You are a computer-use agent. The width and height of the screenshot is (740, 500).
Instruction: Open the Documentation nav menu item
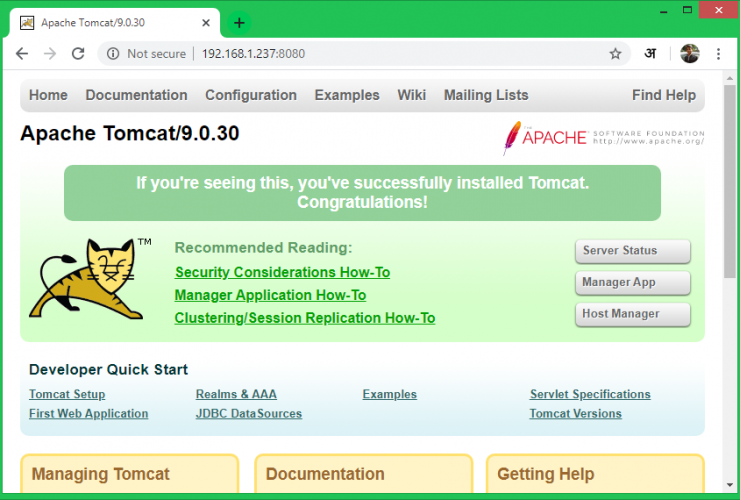point(136,96)
